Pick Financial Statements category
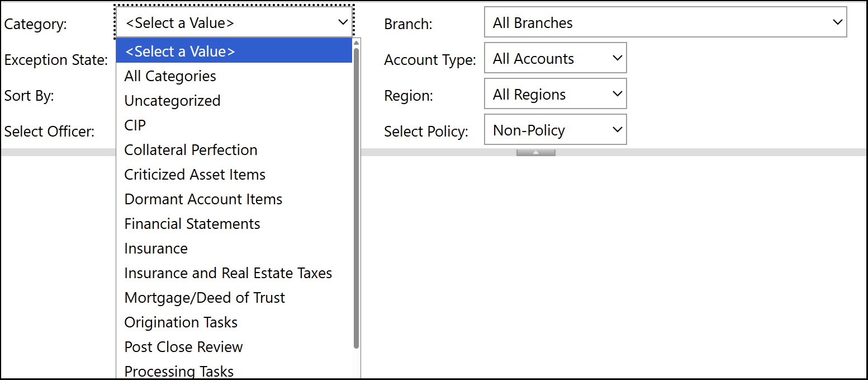Screen dimensions: 868x380 point(192,224)
